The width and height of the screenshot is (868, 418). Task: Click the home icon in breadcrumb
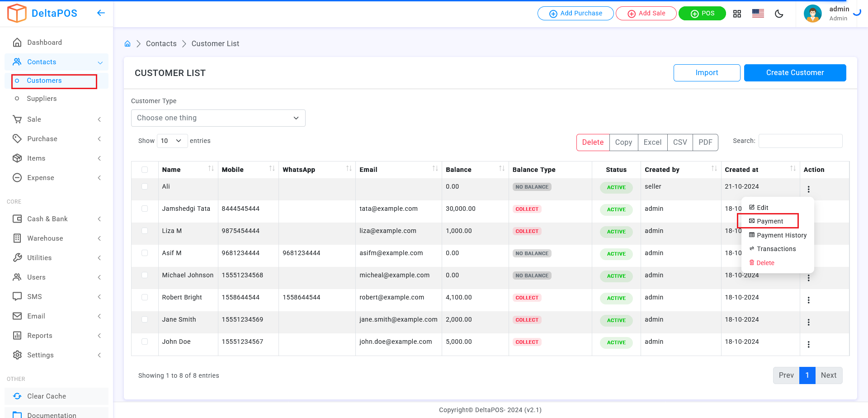127,44
